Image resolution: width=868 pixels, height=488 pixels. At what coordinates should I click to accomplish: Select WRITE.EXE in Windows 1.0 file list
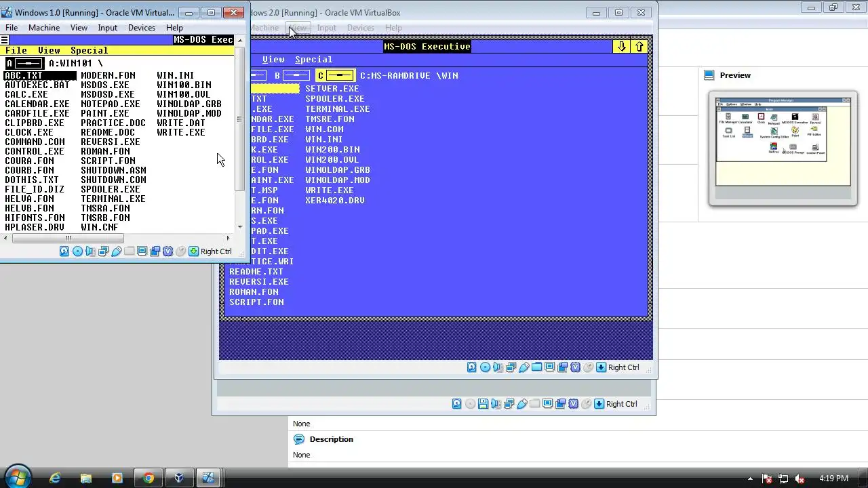tap(181, 132)
